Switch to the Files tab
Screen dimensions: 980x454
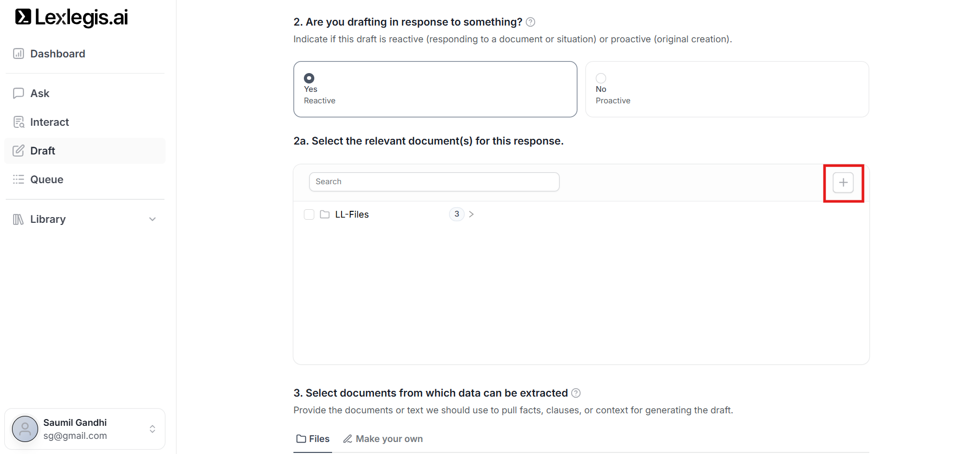coord(313,439)
